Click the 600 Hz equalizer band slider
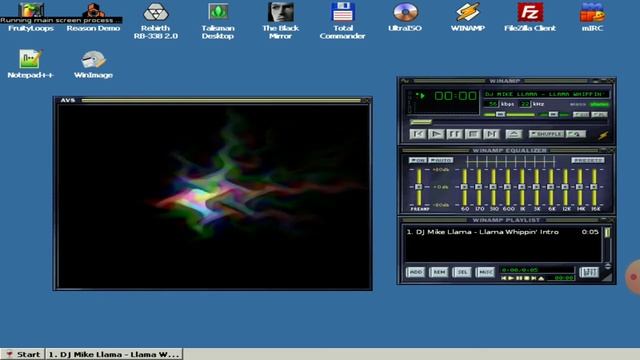This screenshot has height=360, width=640. tap(508, 187)
